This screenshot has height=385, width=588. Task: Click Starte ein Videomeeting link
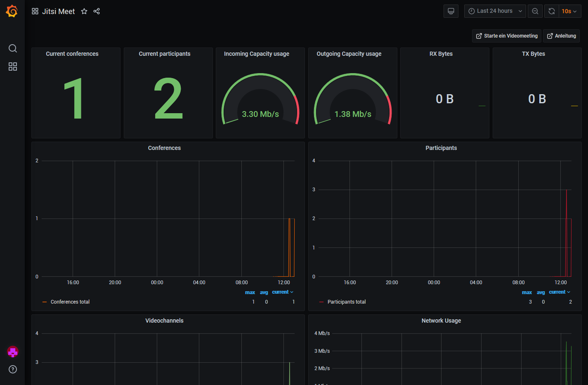[x=507, y=36]
